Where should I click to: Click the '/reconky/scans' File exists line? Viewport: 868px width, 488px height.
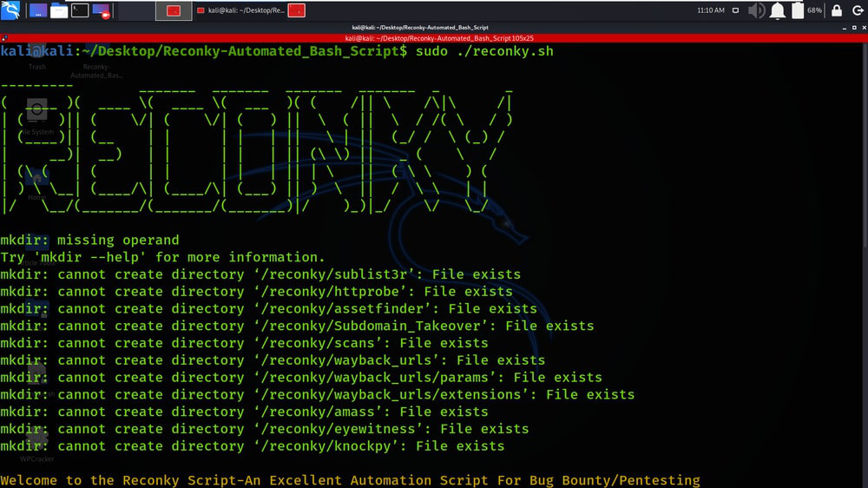pos(244,343)
